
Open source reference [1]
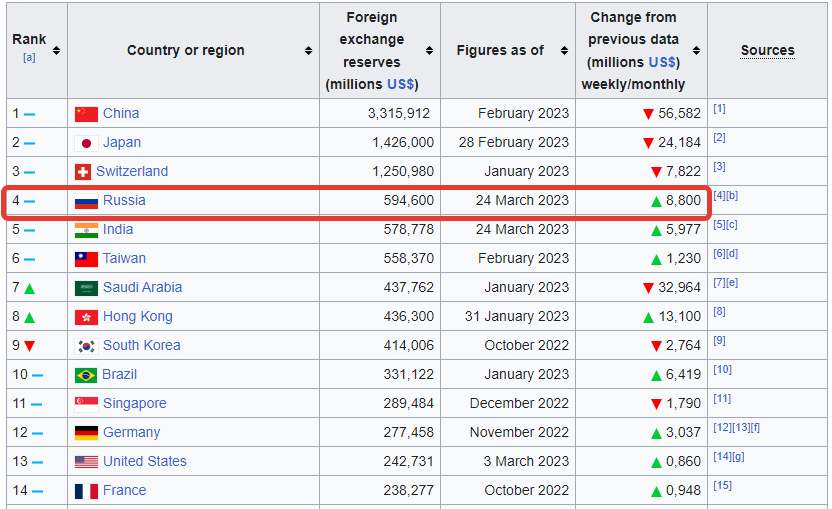(x=720, y=109)
